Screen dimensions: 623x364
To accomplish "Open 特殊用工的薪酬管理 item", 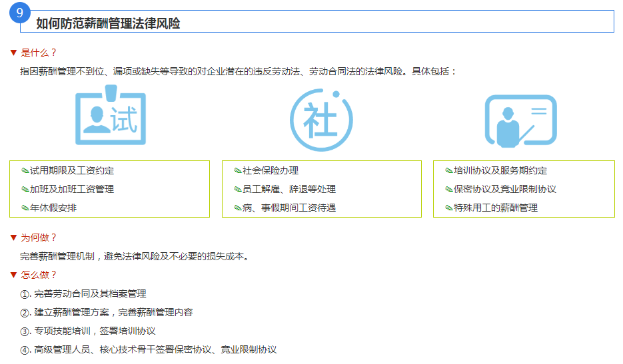I will (x=496, y=208).
